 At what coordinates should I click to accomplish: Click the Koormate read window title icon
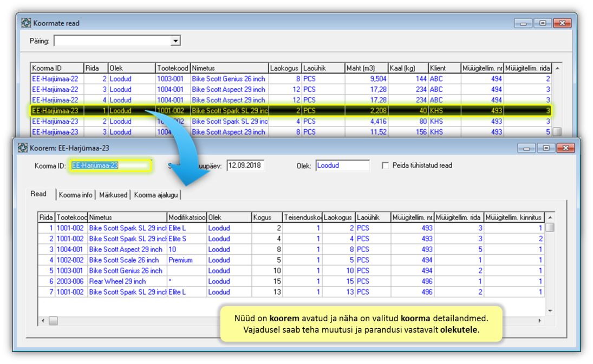26,23
